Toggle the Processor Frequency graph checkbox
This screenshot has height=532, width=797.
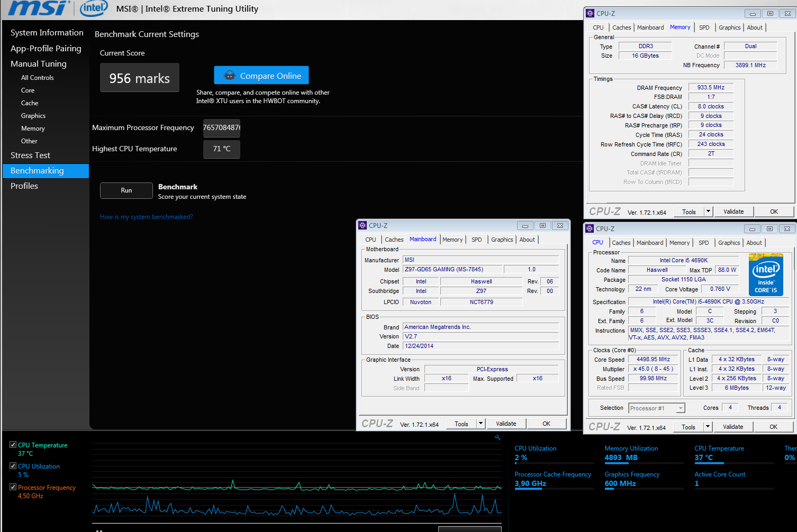pyautogui.click(x=13, y=487)
